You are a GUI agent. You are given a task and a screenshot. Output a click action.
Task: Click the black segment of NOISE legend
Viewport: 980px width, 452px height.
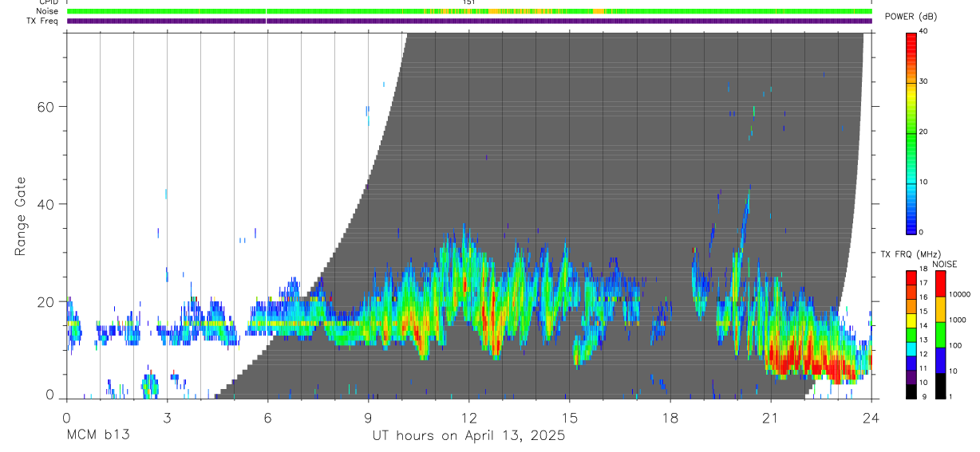click(940, 386)
